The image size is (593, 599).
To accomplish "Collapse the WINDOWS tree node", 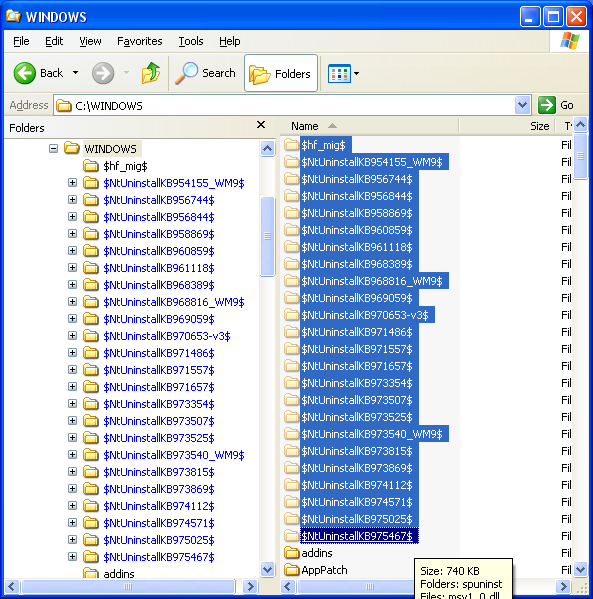I will pos(53,148).
